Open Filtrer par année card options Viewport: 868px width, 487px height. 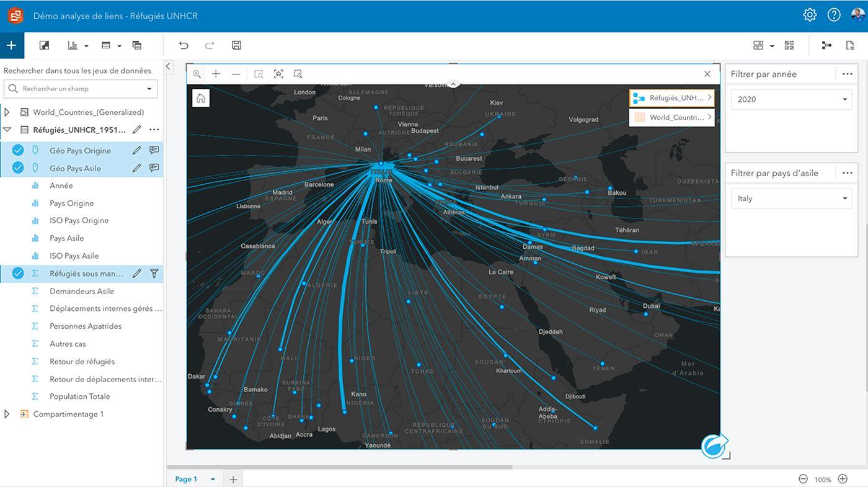point(848,74)
